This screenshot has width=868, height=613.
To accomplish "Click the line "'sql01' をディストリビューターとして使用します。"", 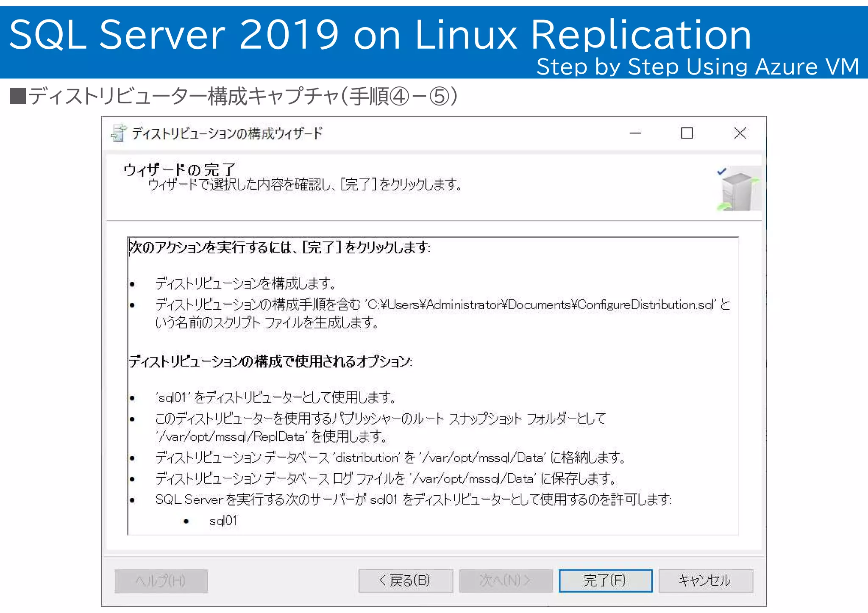I will 275,397.
